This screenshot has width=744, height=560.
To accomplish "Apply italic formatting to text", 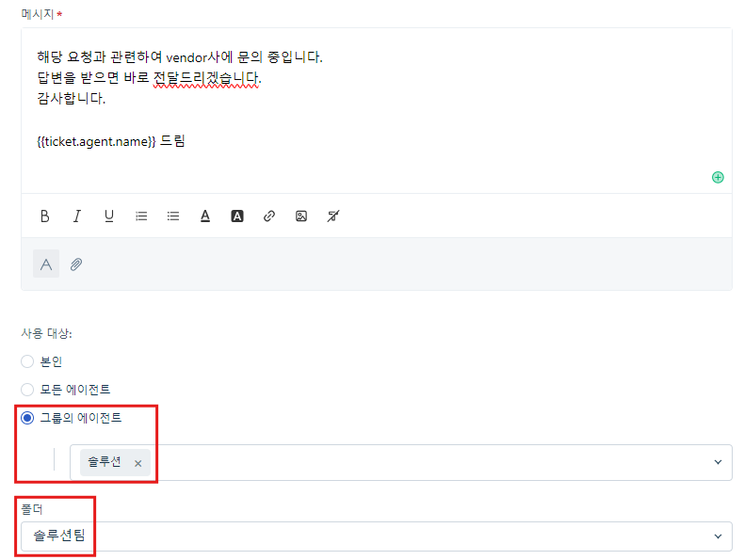I will [x=77, y=216].
